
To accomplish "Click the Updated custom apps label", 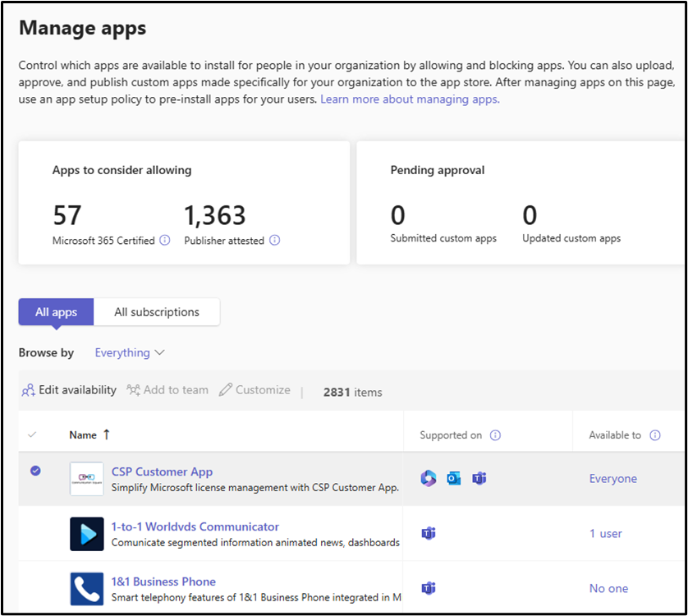I will [x=571, y=238].
